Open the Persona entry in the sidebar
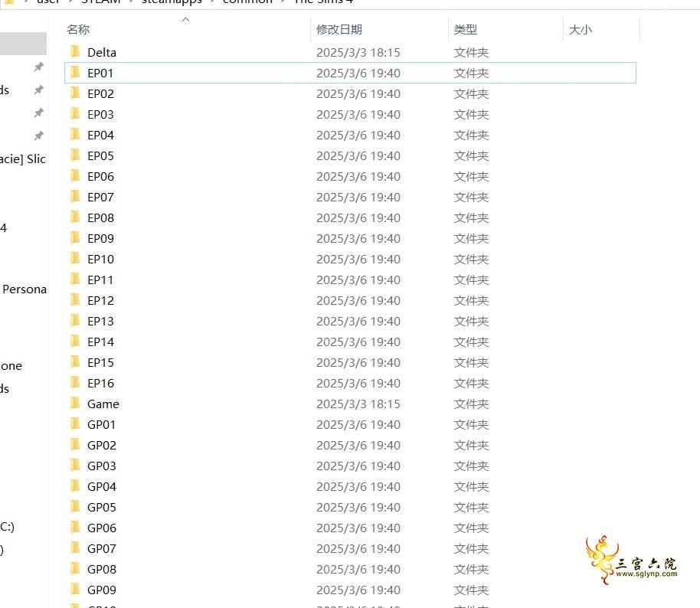The height and width of the screenshot is (608, 700). pos(24,289)
